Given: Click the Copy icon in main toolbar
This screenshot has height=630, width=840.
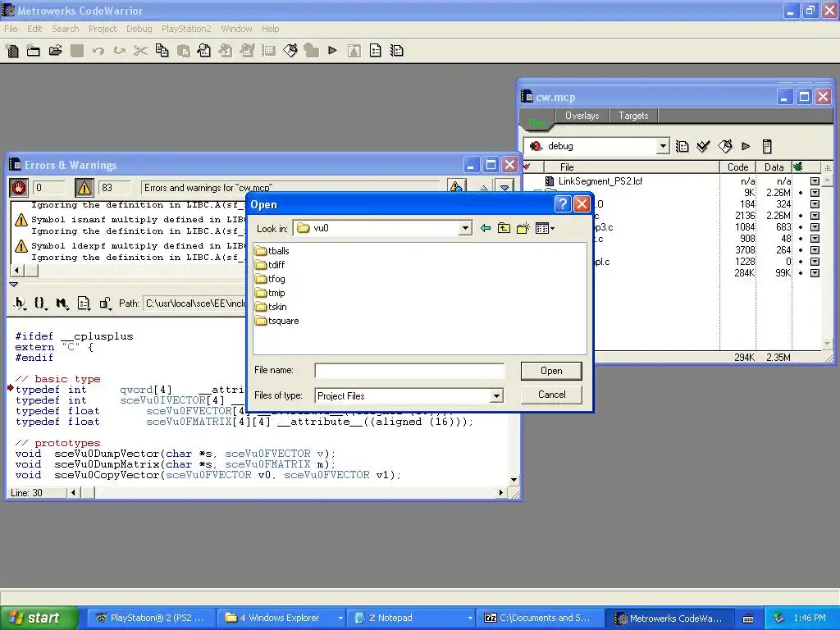Looking at the screenshot, I should coord(162,51).
